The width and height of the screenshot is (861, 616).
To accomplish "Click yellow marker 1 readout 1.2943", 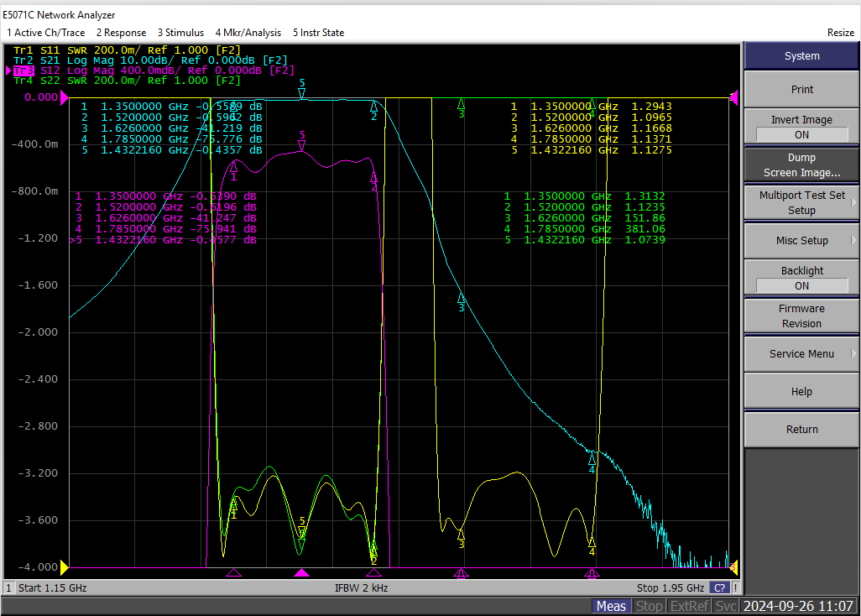I will (652, 107).
